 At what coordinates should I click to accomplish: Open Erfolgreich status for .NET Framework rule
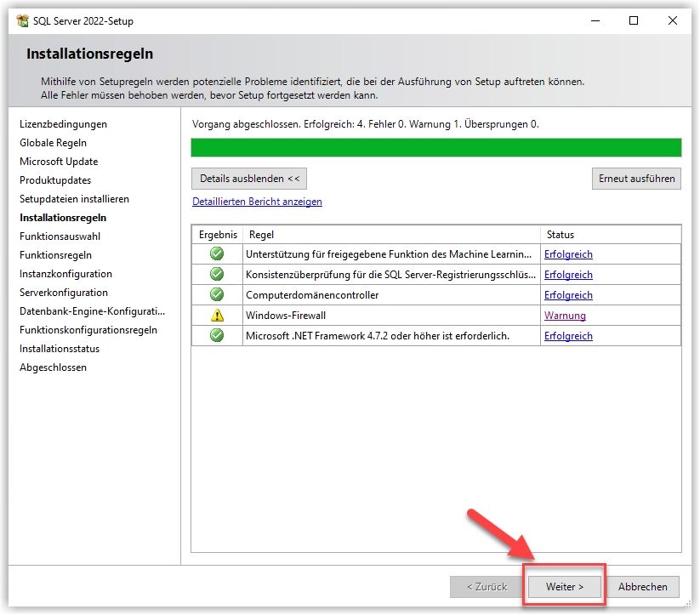(x=568, y=336)
